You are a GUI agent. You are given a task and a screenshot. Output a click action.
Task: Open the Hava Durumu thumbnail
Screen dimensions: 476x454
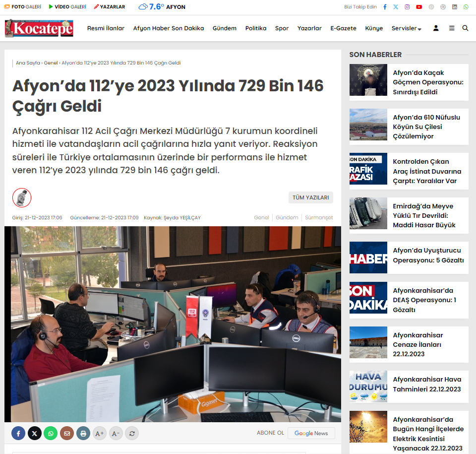[x=368, y=387]
